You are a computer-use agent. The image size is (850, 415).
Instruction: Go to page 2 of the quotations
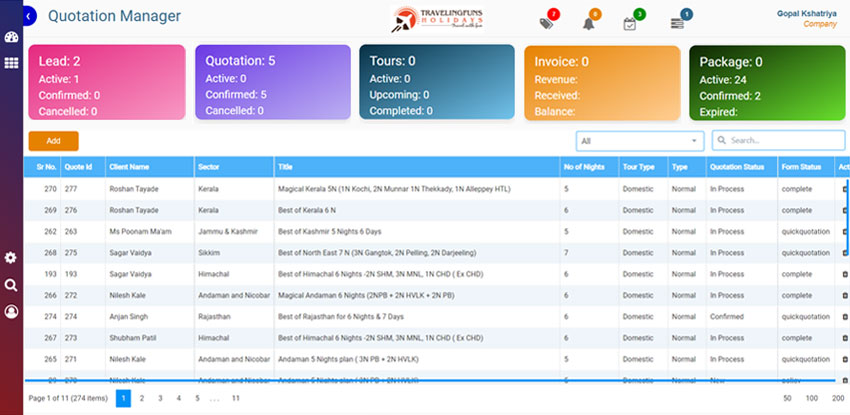pyautogui.click(x=142, y=398)
